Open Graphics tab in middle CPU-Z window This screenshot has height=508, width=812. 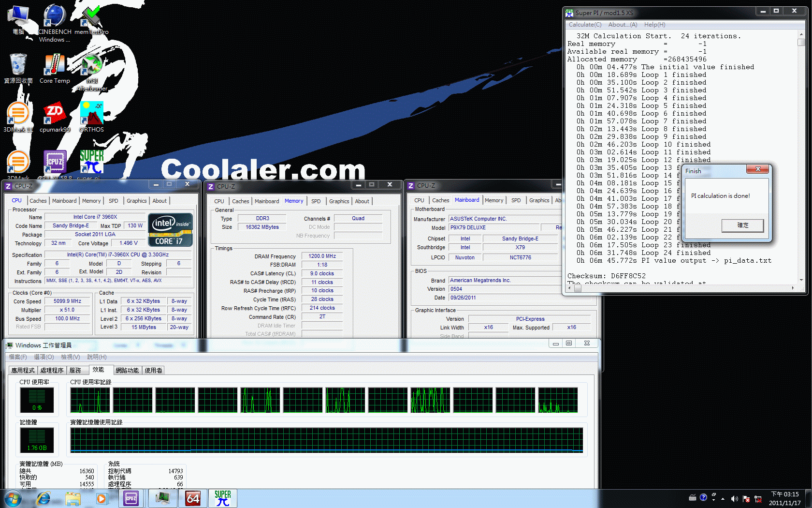pos(339,201)
